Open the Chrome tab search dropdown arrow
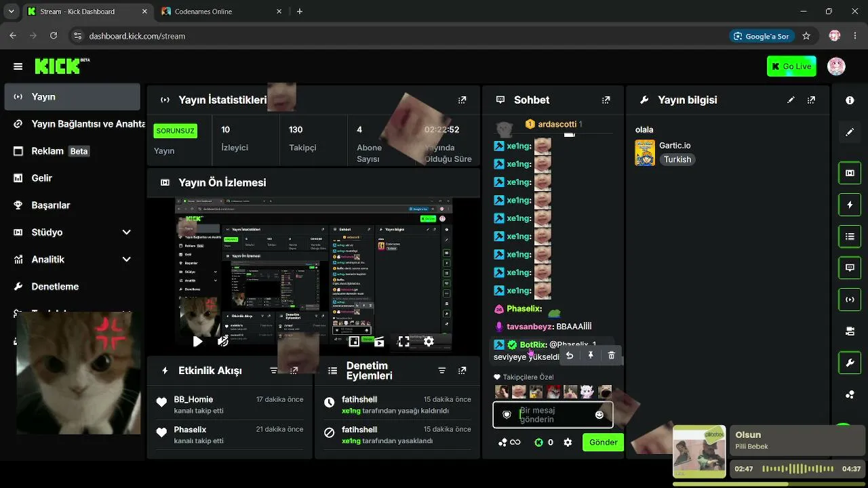The width and height of the screenshot is (868, 488). pyautogui.click(x=11, y=12)
